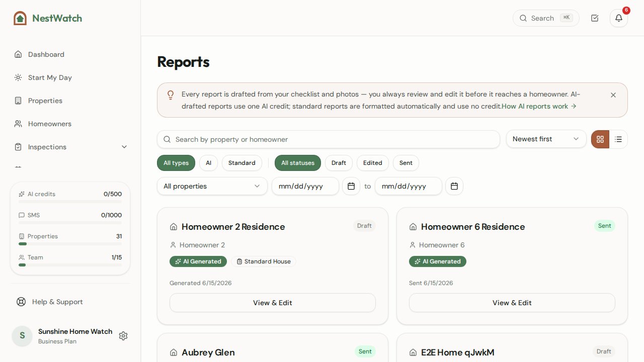Click the Sunshine Home Watch avatar
Viewport: 644px width, 362px height.
tap(22, 336)
